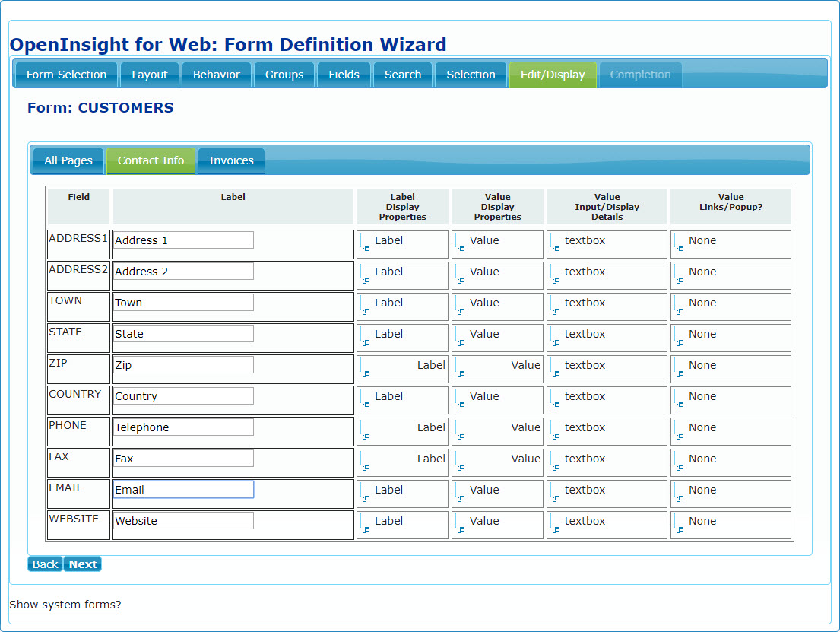840x632 pixels.
Task: Show the All Pages sub-tab
Action: pyautogui.click(x=68, y=160)
